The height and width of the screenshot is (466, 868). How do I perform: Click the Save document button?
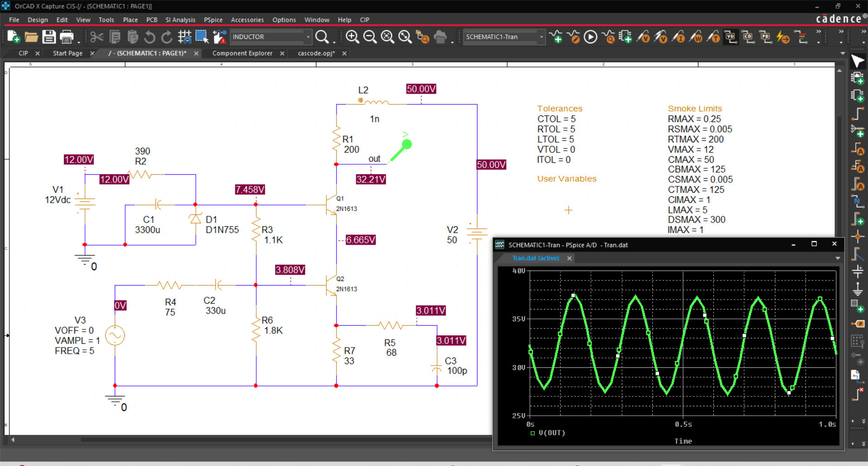(50, 37)
